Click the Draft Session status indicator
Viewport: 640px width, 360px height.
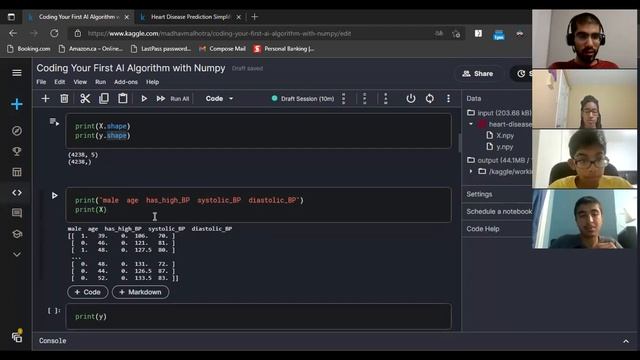coord(303,99)
